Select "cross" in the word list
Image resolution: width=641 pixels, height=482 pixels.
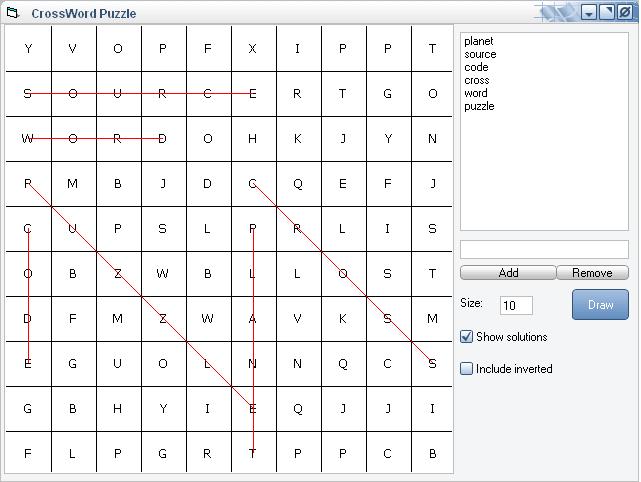coord(477,80)
